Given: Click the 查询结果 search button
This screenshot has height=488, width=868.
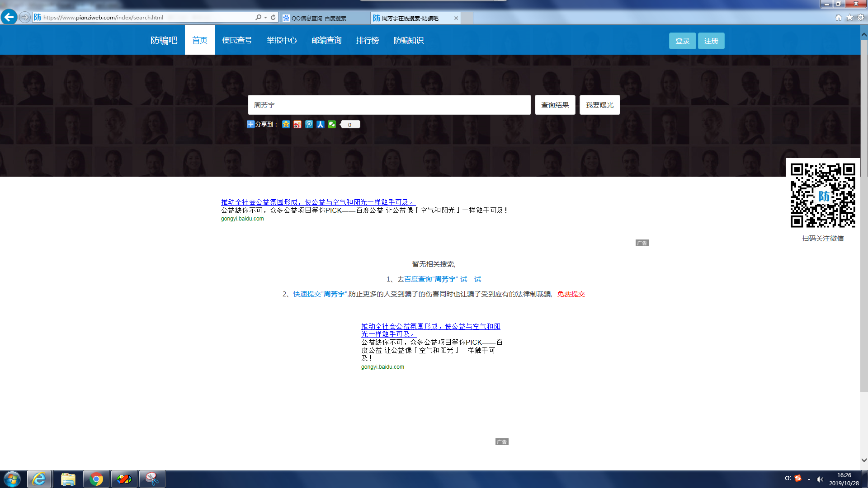Looking at the screenshot, I should coord(555,105).
